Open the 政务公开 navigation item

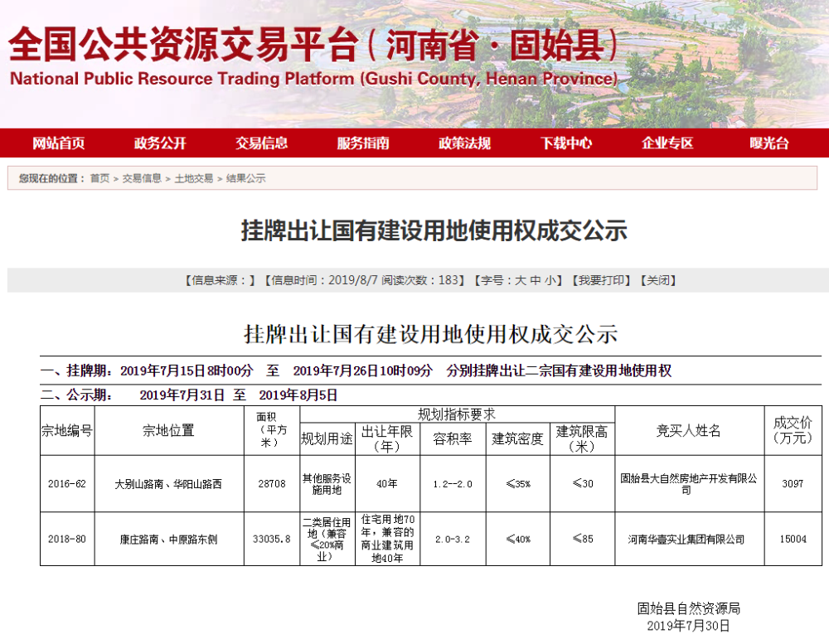[160, 143]
